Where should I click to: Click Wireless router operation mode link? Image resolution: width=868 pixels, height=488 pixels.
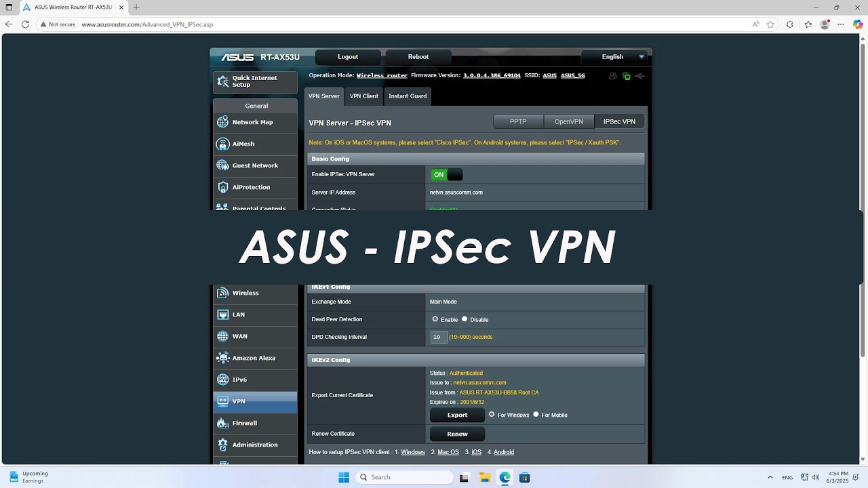point(382,76)
